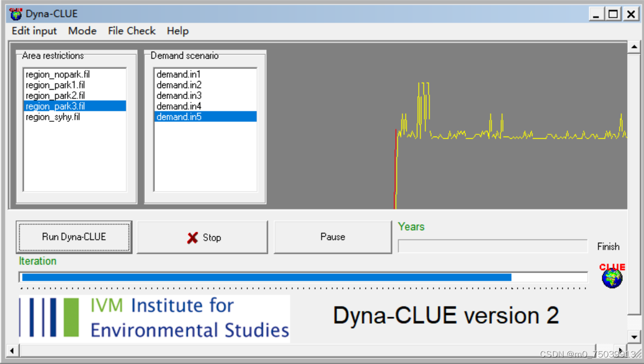Image resolution: width=644 pixels, height=364 pixels.
Task: Click the scrollbar down arrow
Action: click(x=635, y=337)
